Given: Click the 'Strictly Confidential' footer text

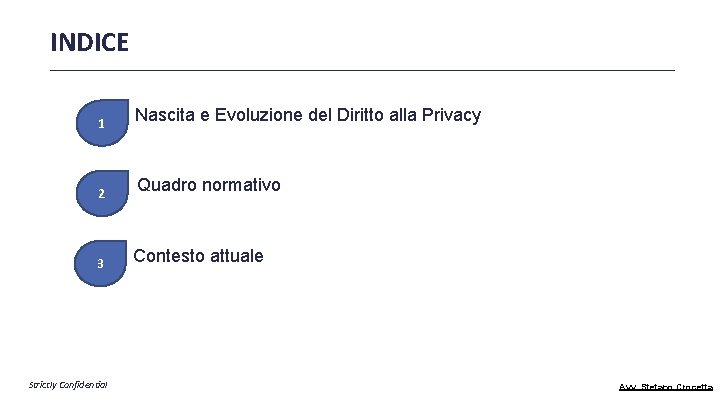Looking at the screenshot, I should pyautogui.click(x=68, y=385).
